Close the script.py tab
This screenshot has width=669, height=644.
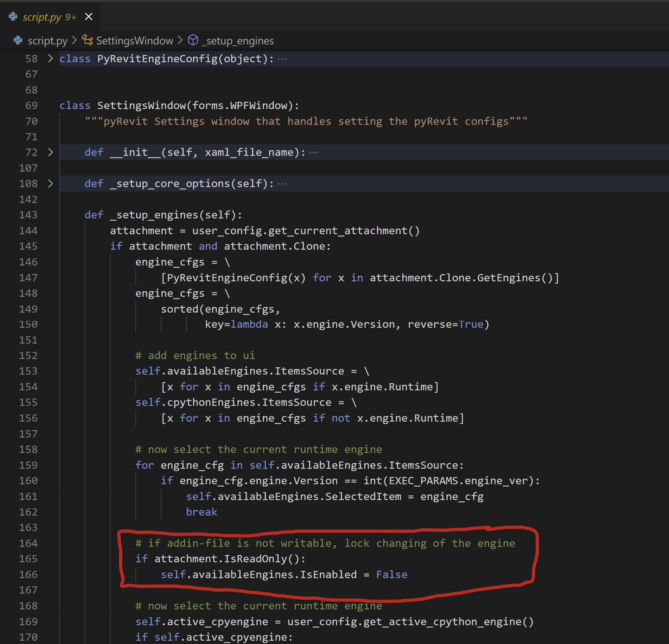89,16
